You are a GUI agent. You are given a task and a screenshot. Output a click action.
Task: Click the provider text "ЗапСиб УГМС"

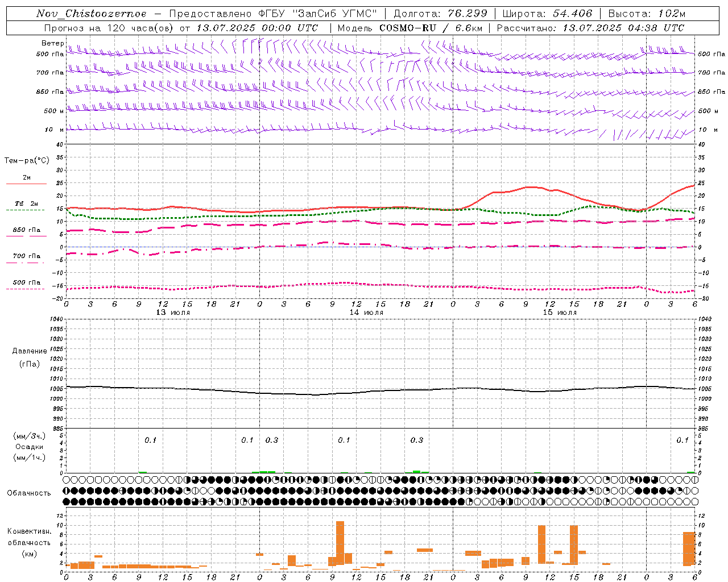point(334,14)
